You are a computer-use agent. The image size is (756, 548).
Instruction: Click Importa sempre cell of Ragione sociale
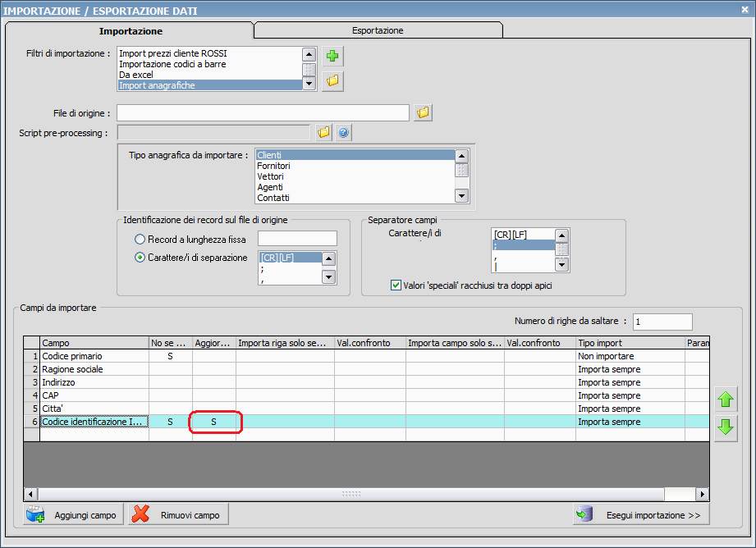[630, 369]
